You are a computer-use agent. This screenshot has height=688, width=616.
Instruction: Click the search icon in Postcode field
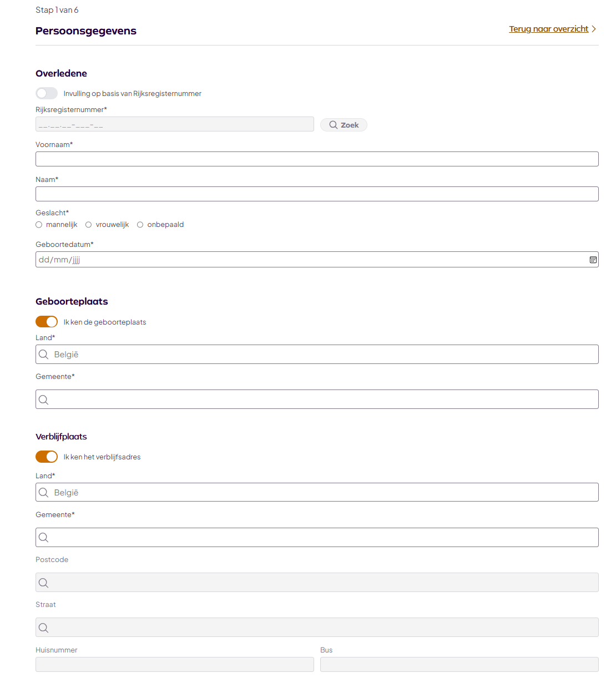(43, 583)
